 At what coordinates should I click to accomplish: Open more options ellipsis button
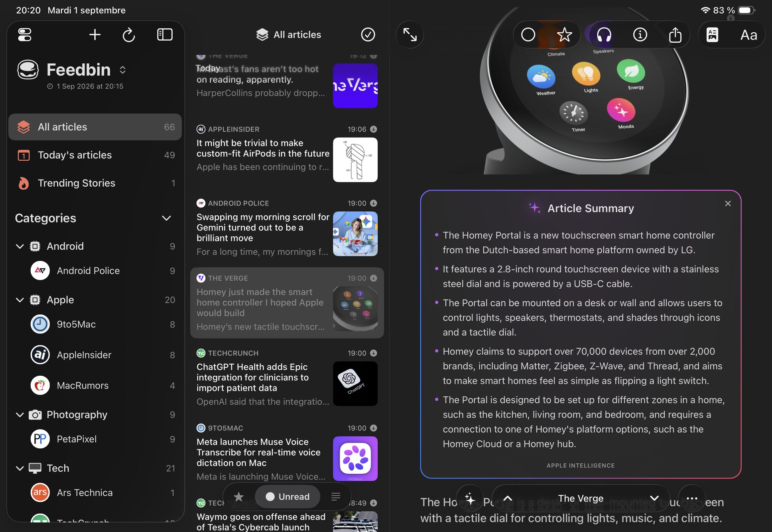coord(692,499)
